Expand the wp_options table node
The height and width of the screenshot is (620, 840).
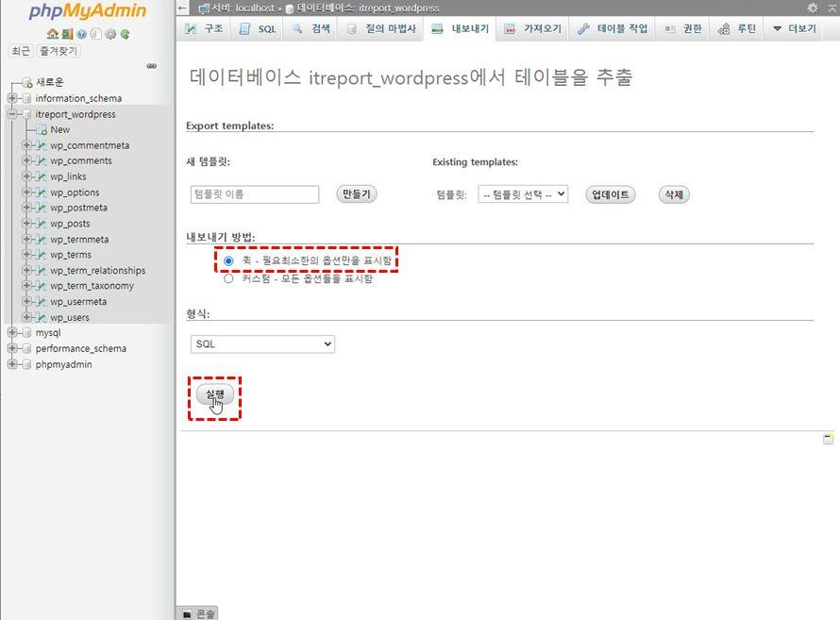26,193
